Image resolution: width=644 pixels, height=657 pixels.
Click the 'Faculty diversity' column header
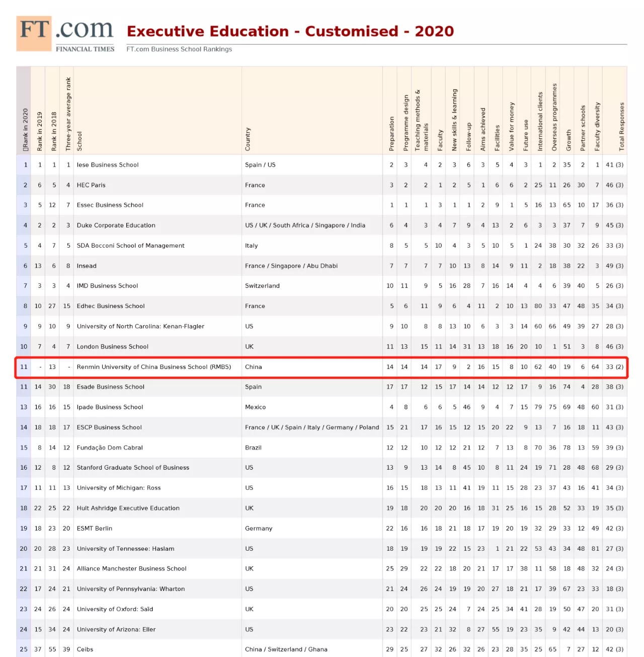(x=597, y=126)
